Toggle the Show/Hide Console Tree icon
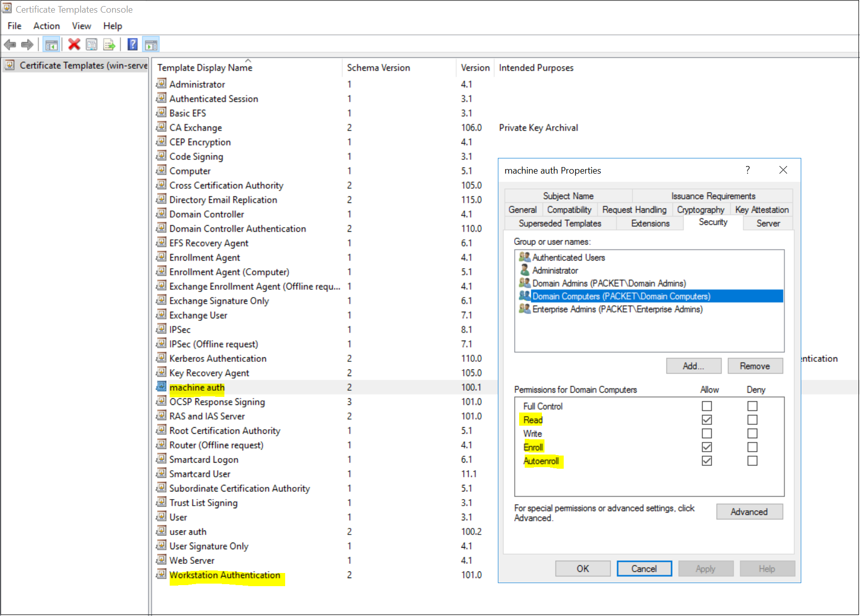Viewport: 860px width, 616px height. click(x=51, y=45)
